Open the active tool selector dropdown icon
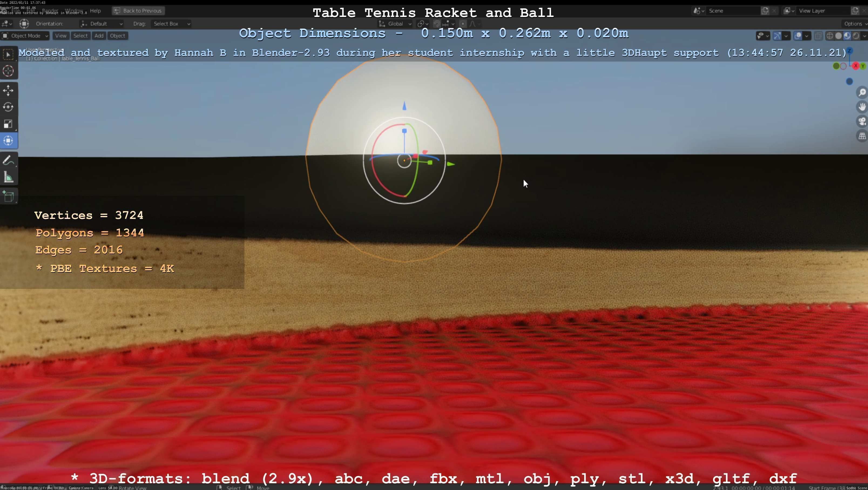The image size is (868, 490). 6,23
